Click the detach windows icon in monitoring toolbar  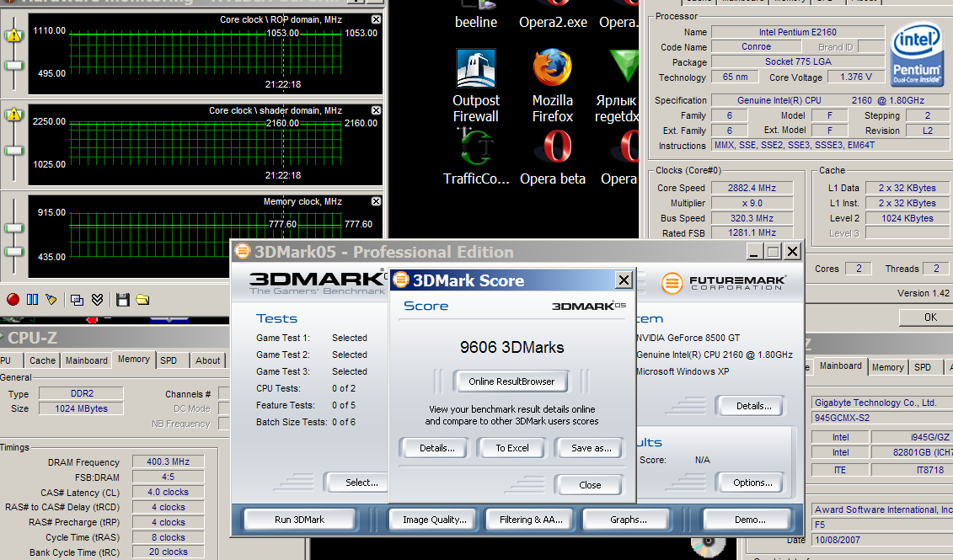coord(78,300)
